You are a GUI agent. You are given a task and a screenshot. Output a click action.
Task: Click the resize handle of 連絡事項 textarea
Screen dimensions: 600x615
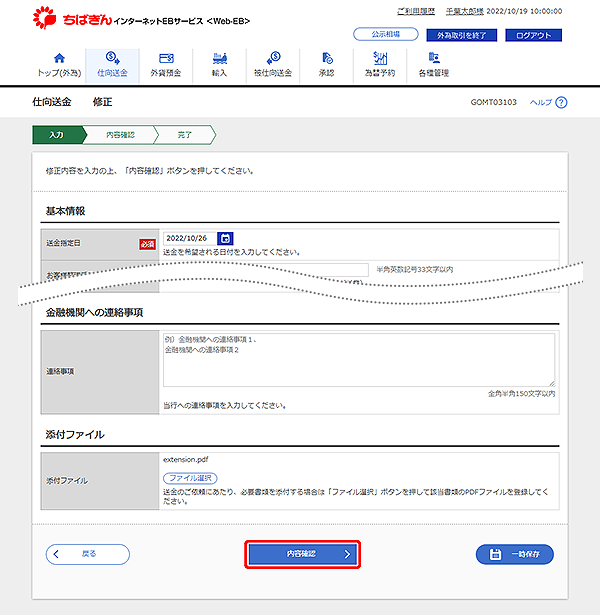click(552, 384)
